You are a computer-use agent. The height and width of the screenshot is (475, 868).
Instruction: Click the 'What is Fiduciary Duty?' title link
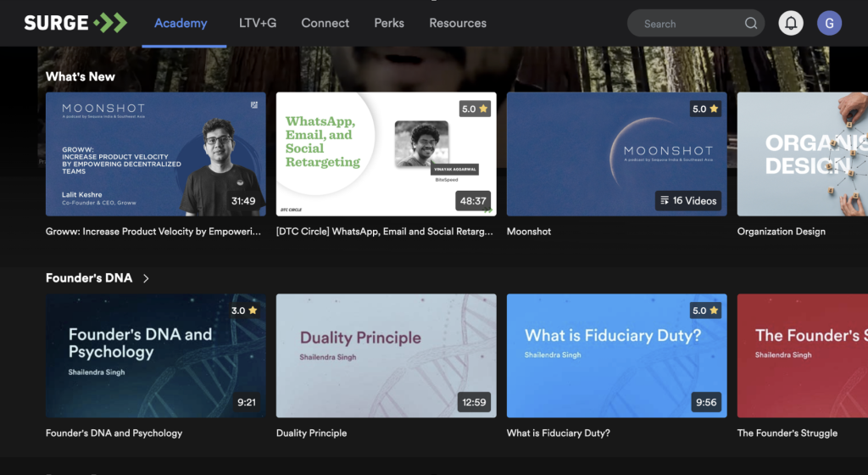[x=558, y=433]
